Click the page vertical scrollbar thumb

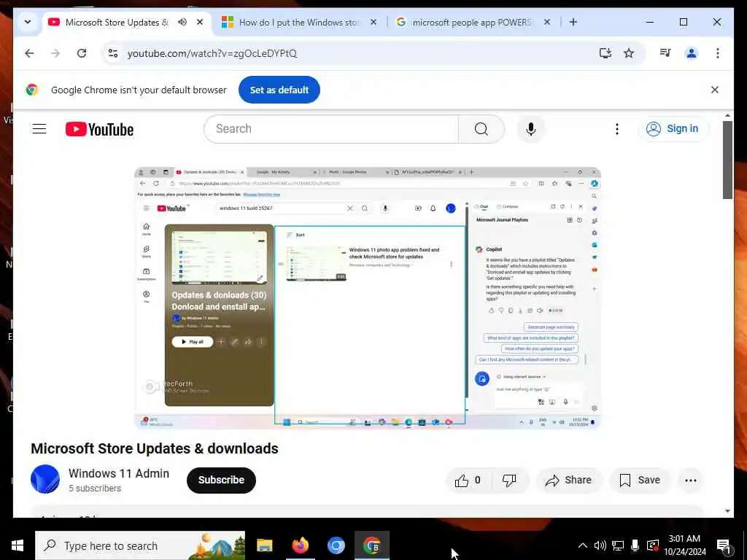727,160
